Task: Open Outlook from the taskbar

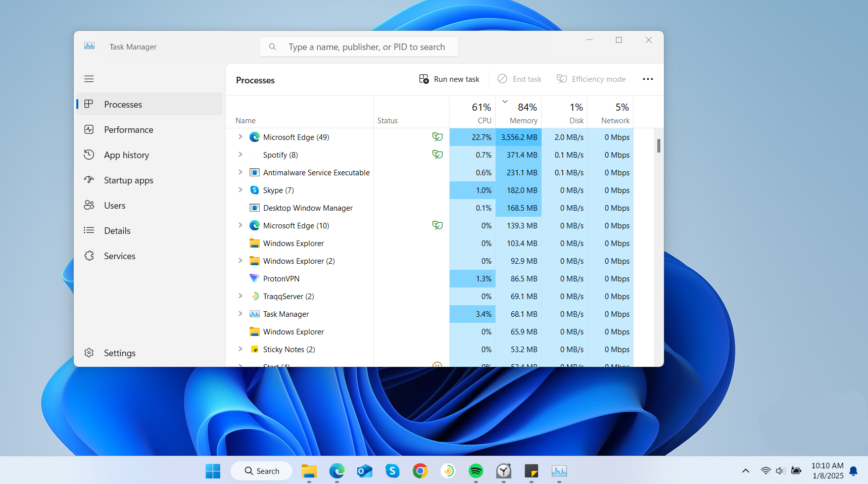Action: tap(365, 471)
